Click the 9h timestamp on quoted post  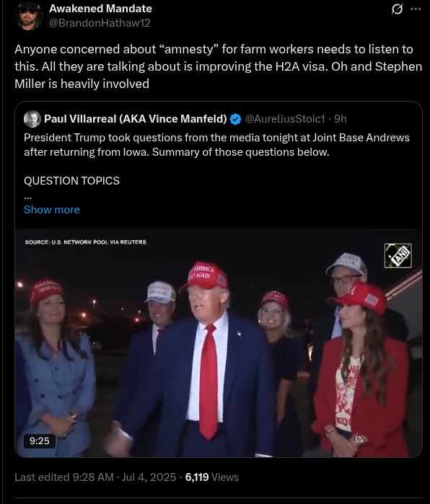tap(341, 119)
